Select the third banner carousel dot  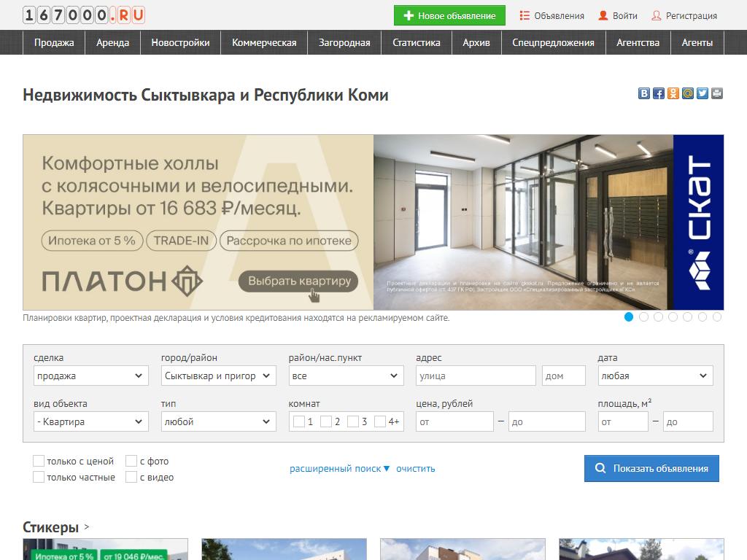click(658, 316)
